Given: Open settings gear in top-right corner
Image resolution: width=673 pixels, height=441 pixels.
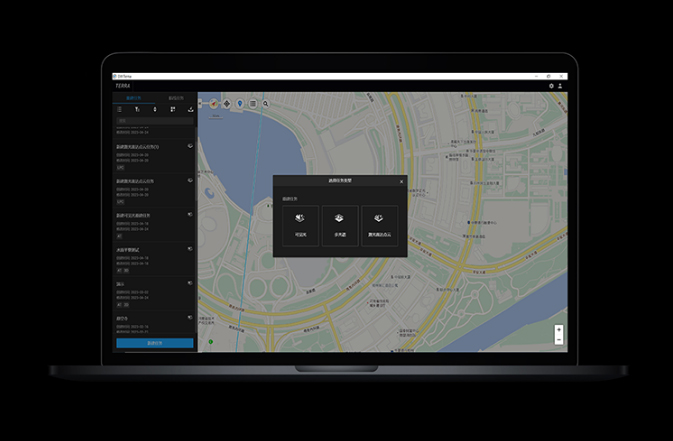Looking at the screenshot, I should pos(551,86).
